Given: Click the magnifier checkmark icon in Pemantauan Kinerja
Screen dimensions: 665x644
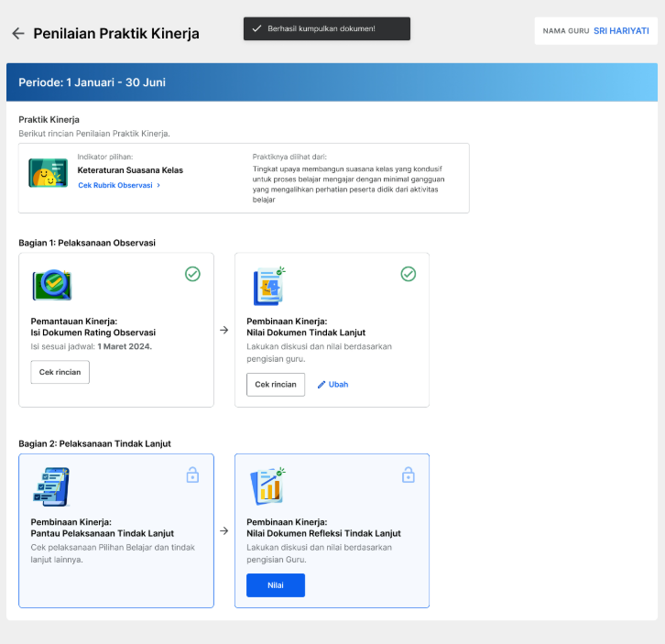Looking at the screenshot, I should coord(52,285).
